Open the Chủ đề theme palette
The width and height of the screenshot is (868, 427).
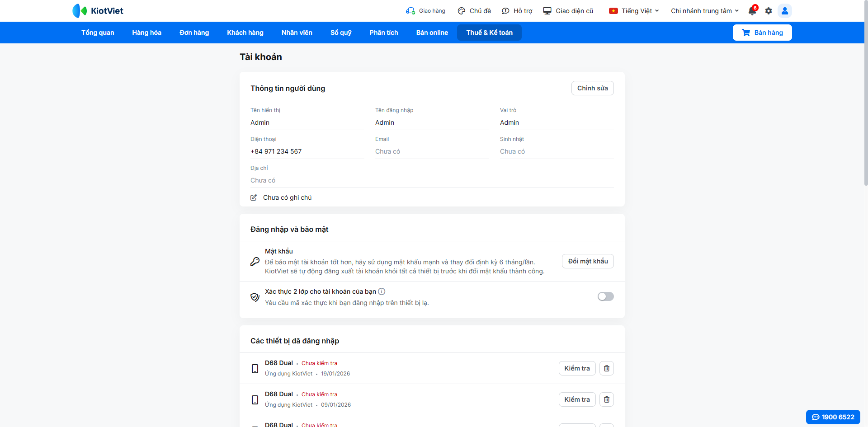coord(474,11)
